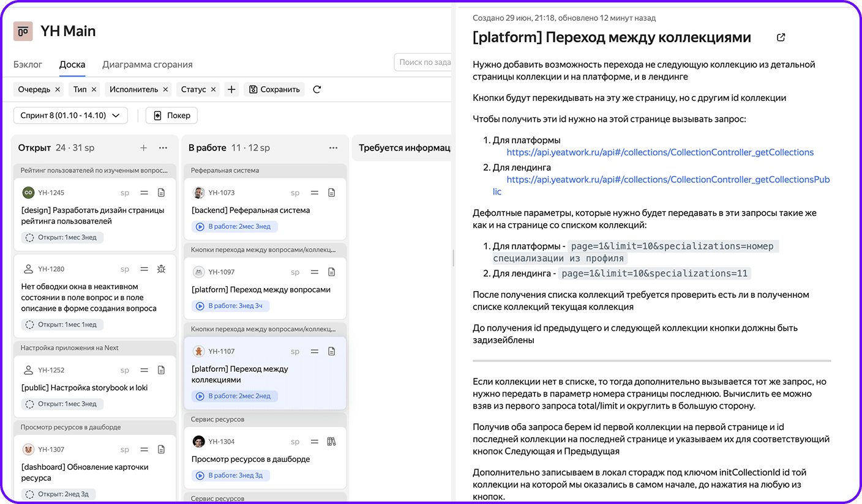Click plus icon in Открыт column header
The image size is (862, 504).
[x=144, y=148]
